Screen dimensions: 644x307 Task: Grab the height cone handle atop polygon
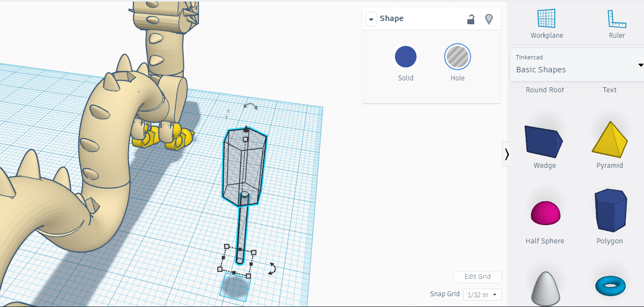pyautogui.click(x=246, y=129)
